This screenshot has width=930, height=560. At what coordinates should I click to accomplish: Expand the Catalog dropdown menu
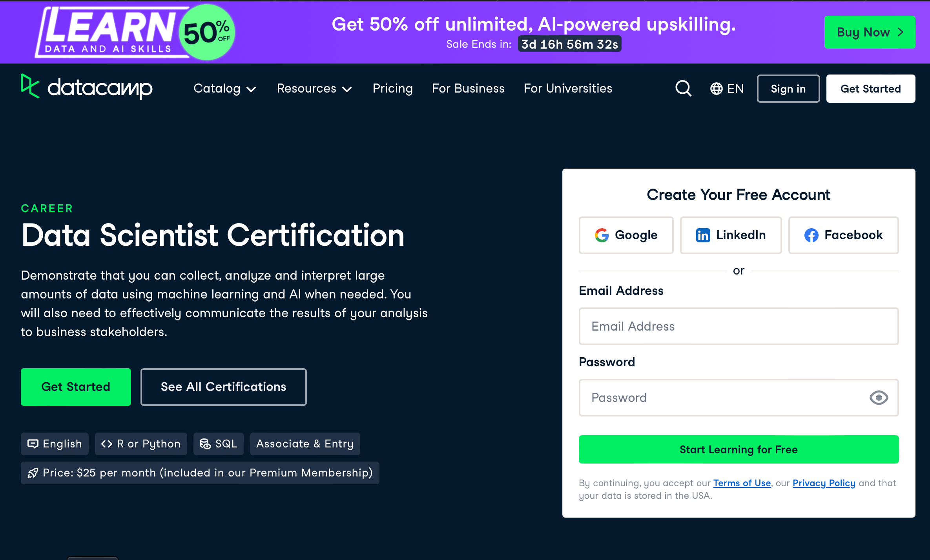tap(224, 89)
